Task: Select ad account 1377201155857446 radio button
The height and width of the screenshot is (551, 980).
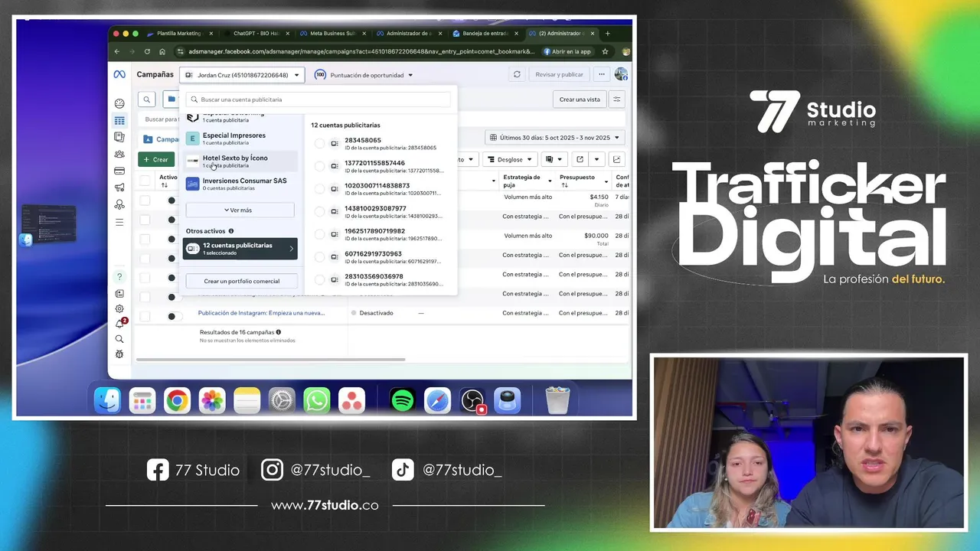Action: coord(320,166)
